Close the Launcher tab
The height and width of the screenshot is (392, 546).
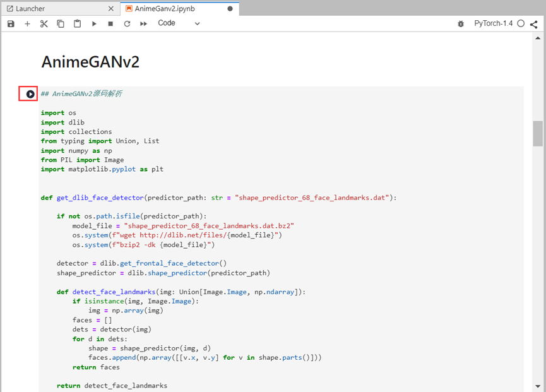pos(110,9)
